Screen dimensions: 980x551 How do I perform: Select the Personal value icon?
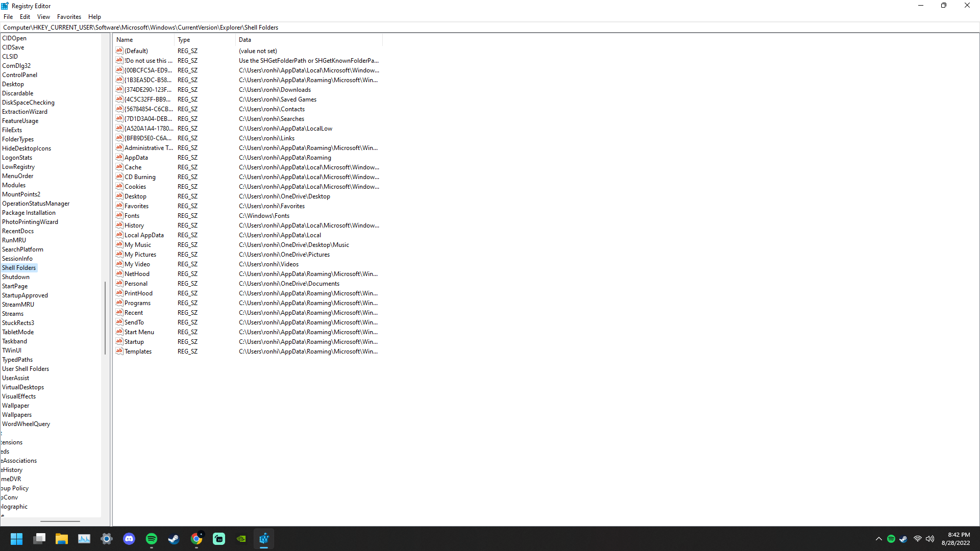pos(119,283)
